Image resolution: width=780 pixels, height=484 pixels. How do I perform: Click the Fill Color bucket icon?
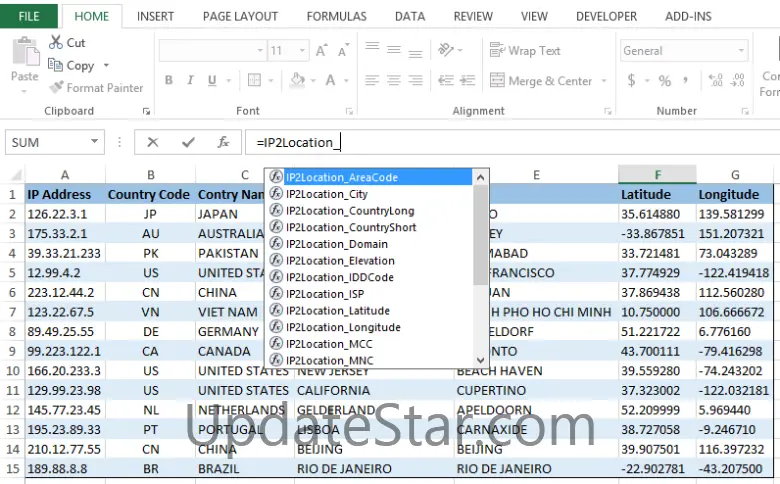297,80
